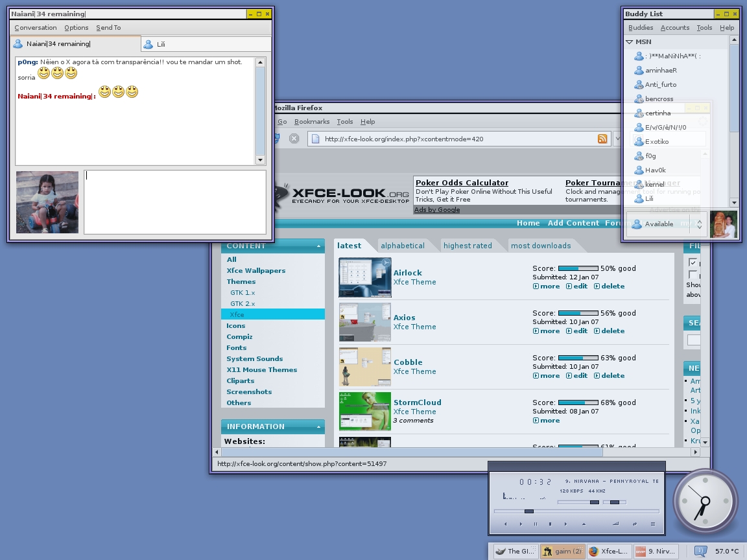Open Firefox address bar history dropdown arrow

[617, 139]
